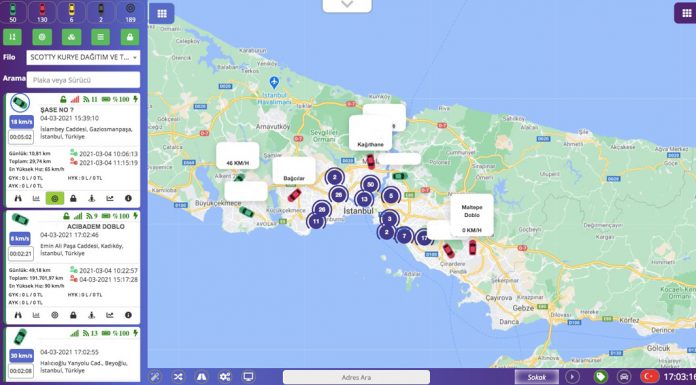Screen dimensions: 696x385
Task: Expand the top center chevron panel
Action: (347, 5)
